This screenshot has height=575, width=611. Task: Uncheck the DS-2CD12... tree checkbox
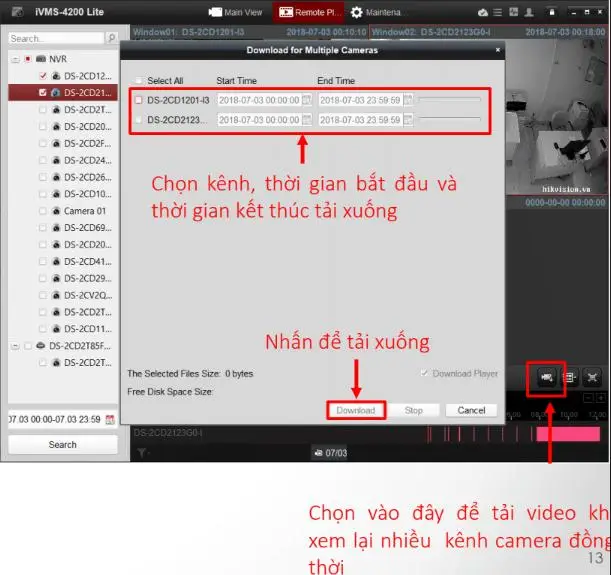point(43,76)
